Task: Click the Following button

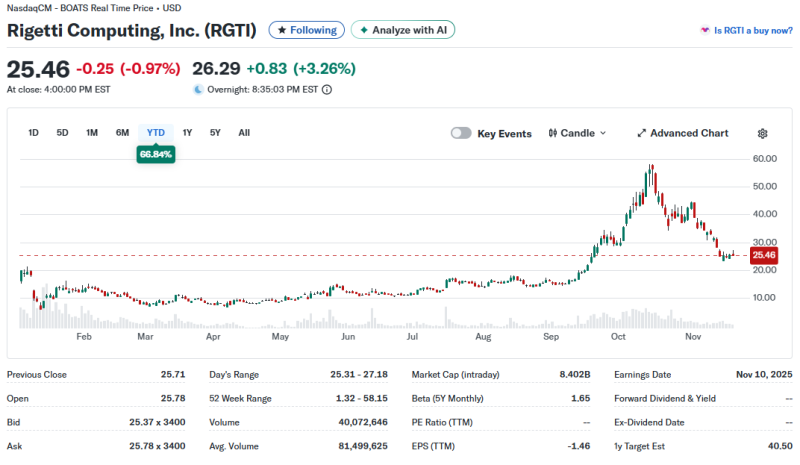Action: coord(307,30)
